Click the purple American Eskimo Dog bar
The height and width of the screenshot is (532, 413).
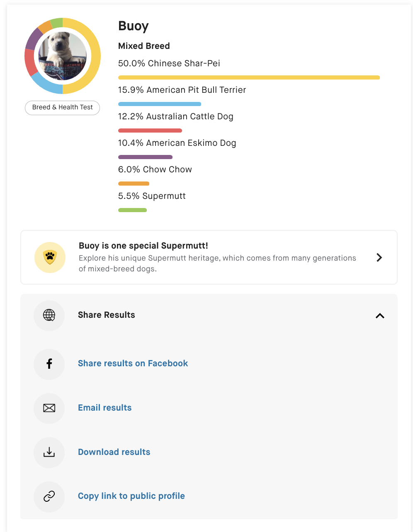coord(145,157)
